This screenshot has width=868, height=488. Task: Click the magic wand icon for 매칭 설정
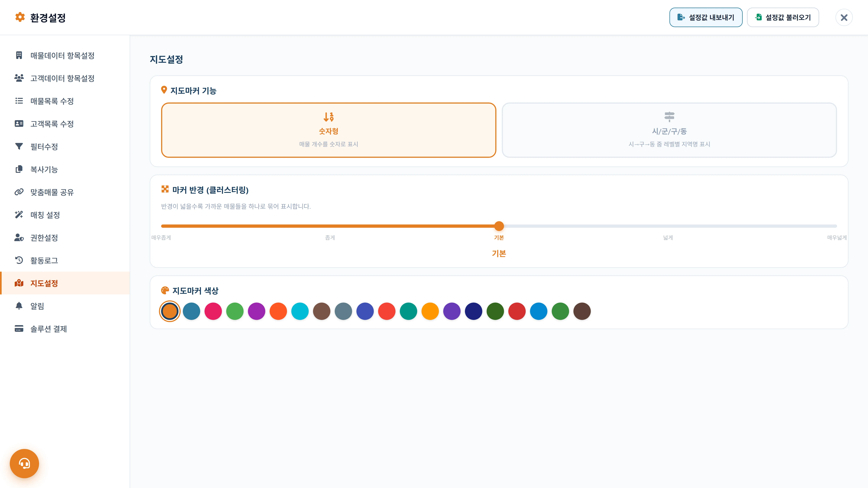(x=19, y=215)
